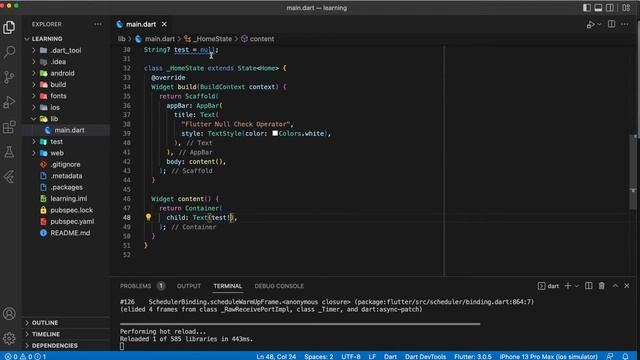
Task: Select the dart terminal instance label
Action: (549, 286)
